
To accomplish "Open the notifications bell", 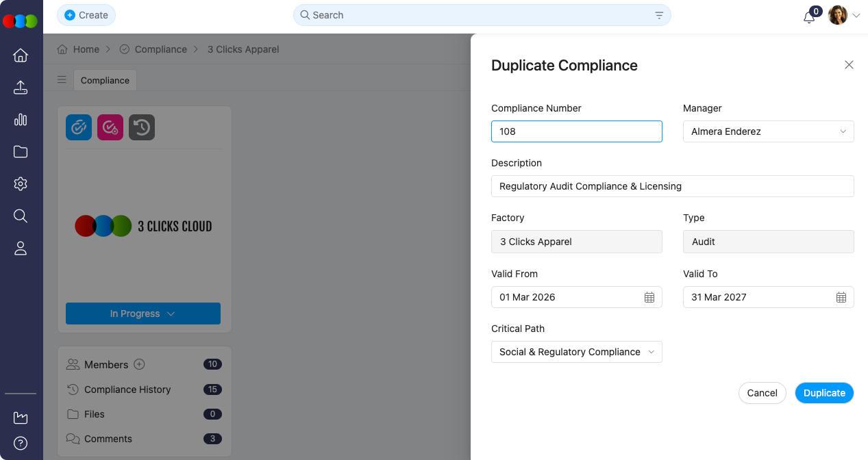I will (809, 14).
